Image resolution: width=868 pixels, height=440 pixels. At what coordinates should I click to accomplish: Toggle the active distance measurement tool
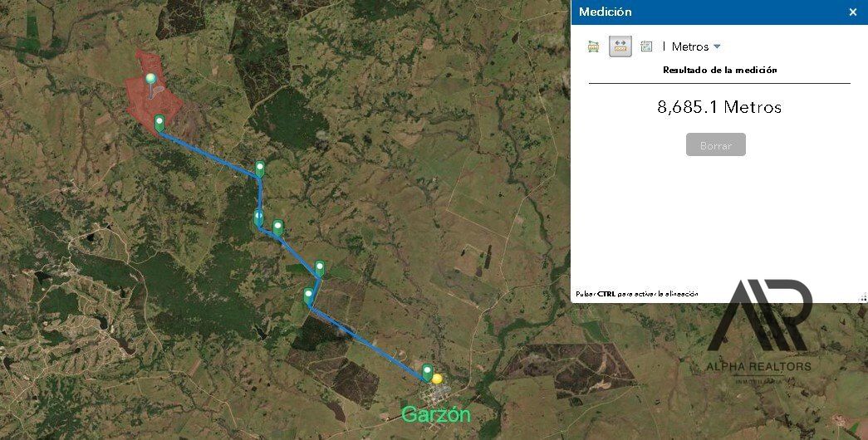pos(620,46)
